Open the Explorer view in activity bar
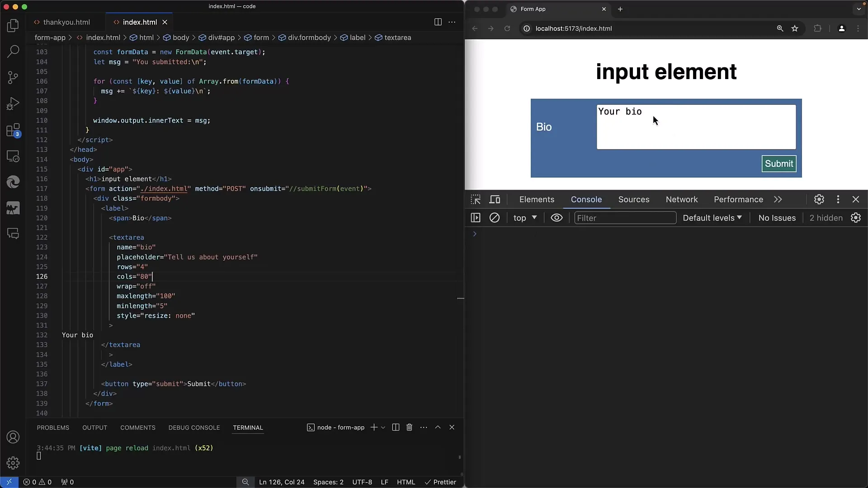The width and height of the screenshot is (868, 488). pos(13,25)
